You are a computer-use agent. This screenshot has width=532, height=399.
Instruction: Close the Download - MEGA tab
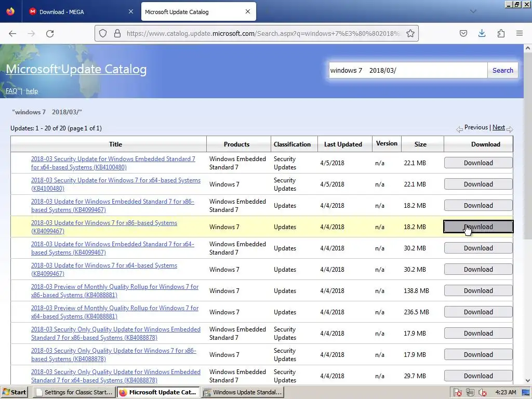point(131,11)
